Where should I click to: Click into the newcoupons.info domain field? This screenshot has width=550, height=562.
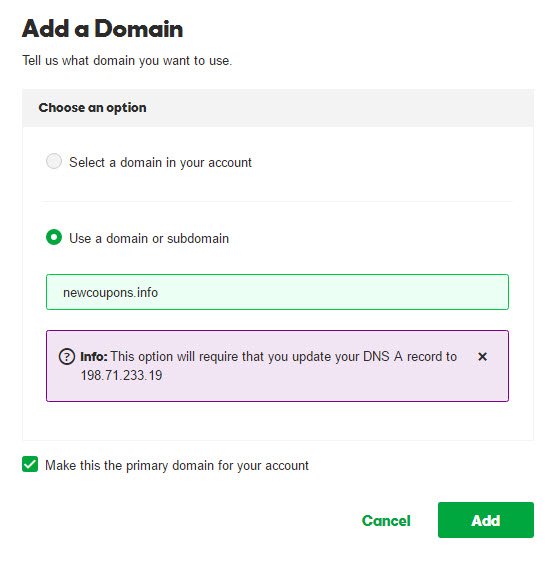pos(277,292)
